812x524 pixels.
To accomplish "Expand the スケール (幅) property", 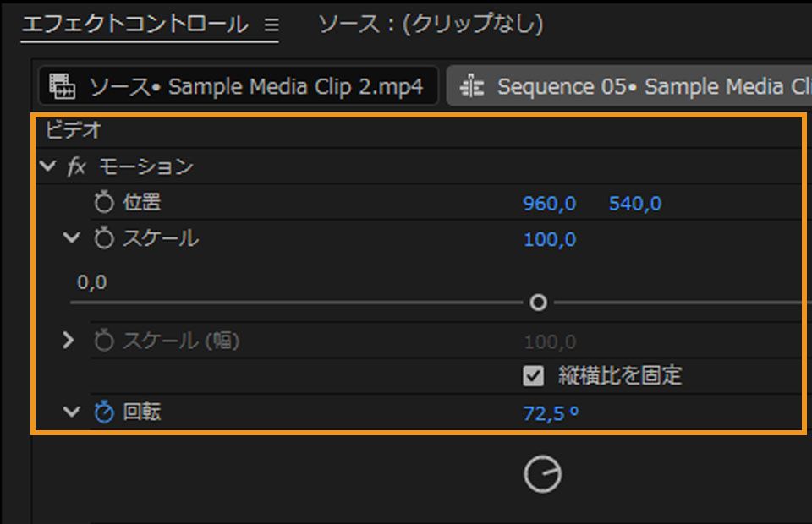I will (x=69, y=341).
